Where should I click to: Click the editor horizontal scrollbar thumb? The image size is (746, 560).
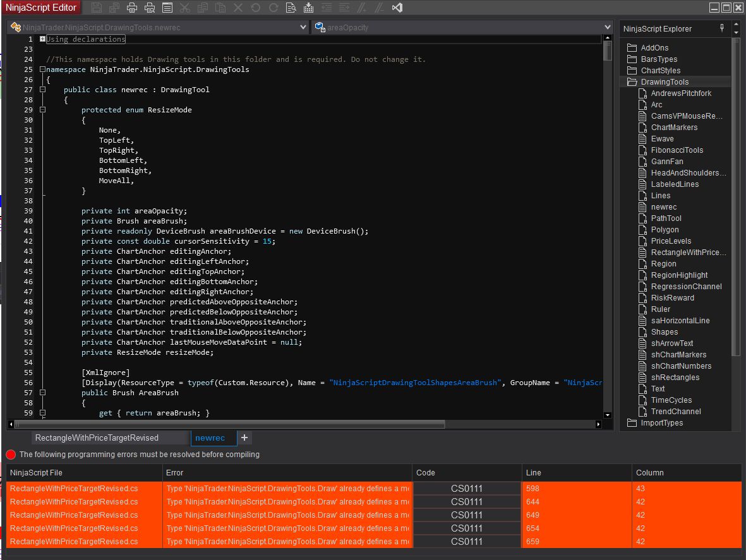pyautogui.click(x=229, y=424)
